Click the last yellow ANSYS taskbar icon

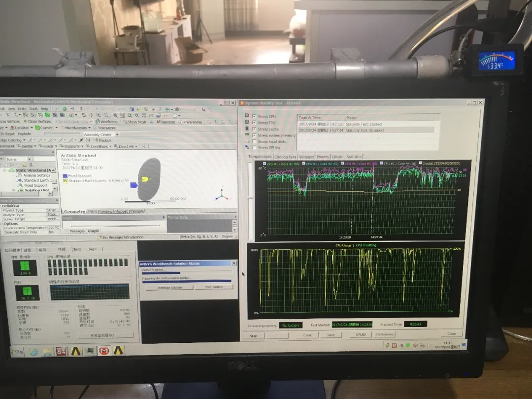click(118, 350)
